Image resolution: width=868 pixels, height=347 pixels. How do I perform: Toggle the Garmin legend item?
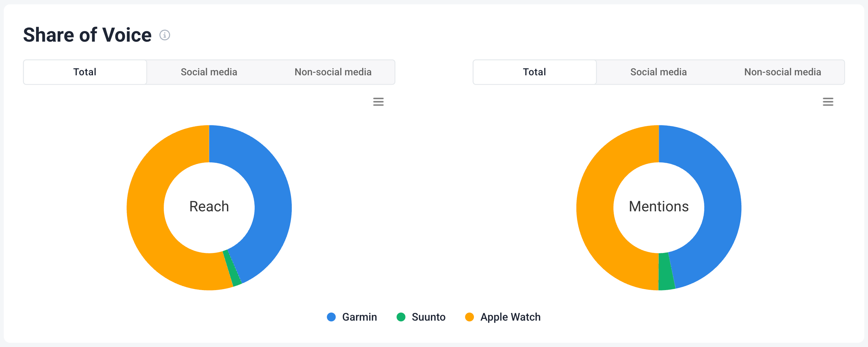pos(352,317)
